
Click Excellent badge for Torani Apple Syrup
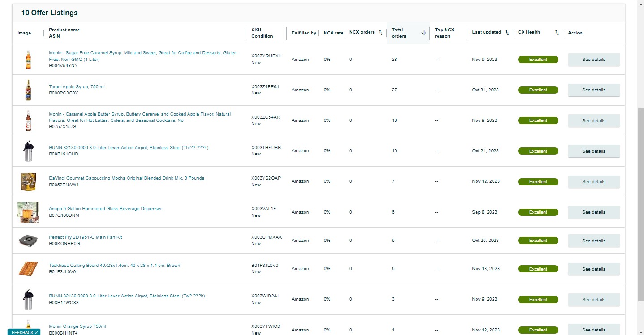538,90
